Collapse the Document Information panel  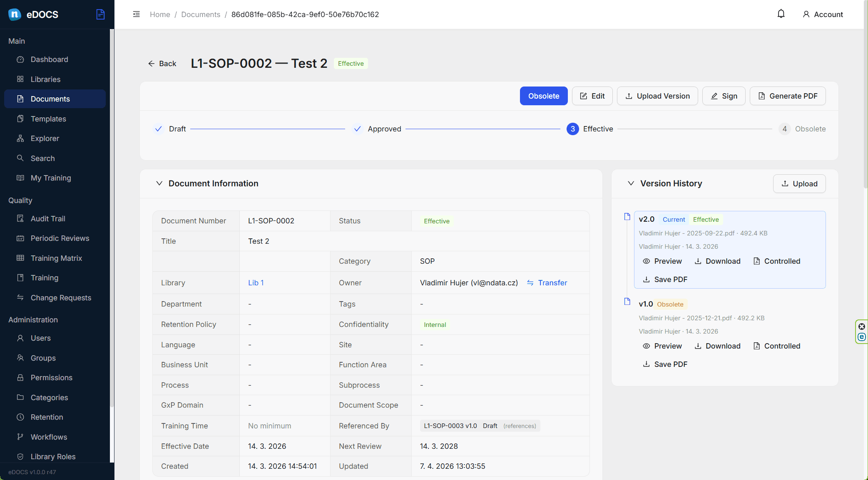159,183
